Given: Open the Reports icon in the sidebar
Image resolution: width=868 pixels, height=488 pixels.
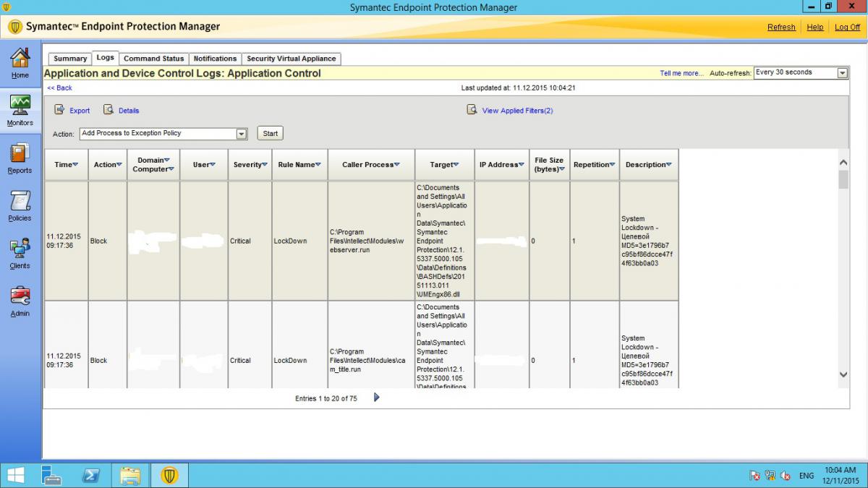Looking at the screenshot, I should [x=20, y=153].
